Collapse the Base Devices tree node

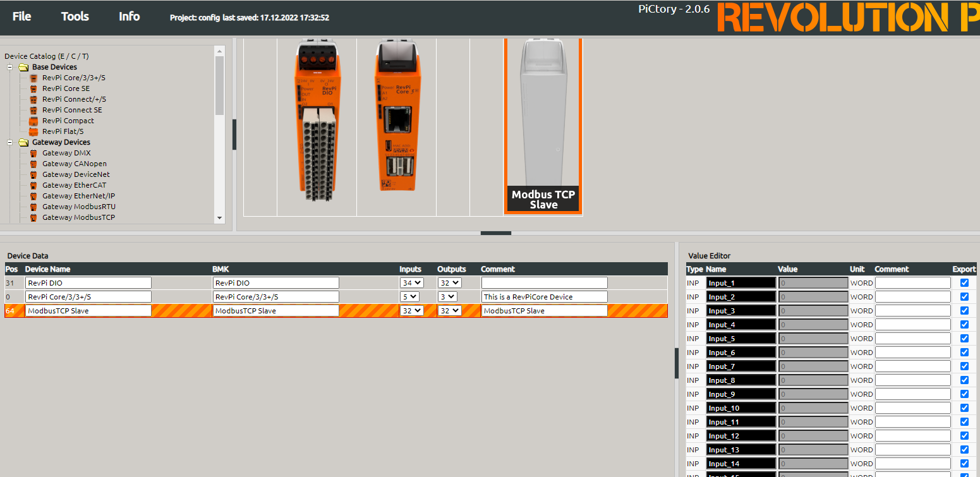coord(10,67)
